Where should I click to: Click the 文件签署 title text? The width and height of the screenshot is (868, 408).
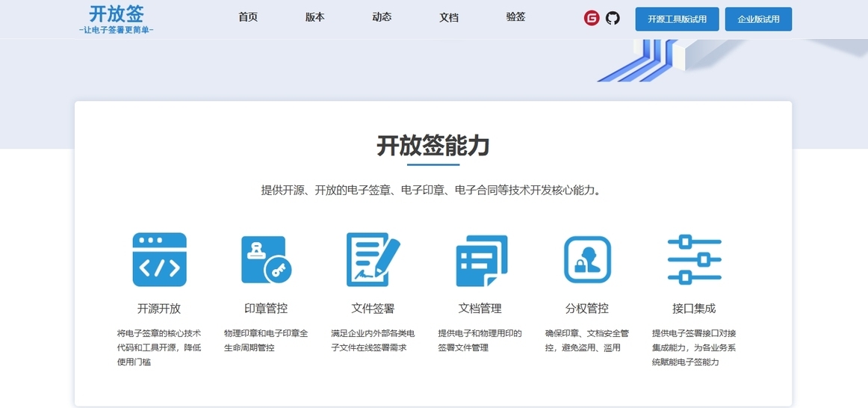tap(373, 309)
